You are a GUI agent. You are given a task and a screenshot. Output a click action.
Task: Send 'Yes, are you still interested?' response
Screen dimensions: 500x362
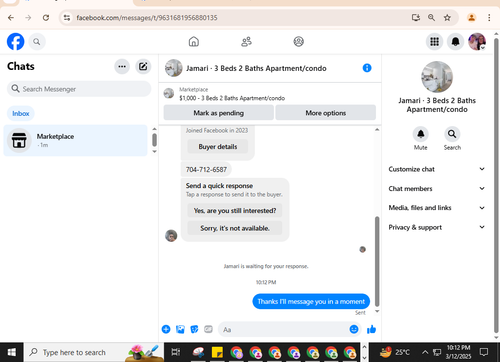coord(235,211)
